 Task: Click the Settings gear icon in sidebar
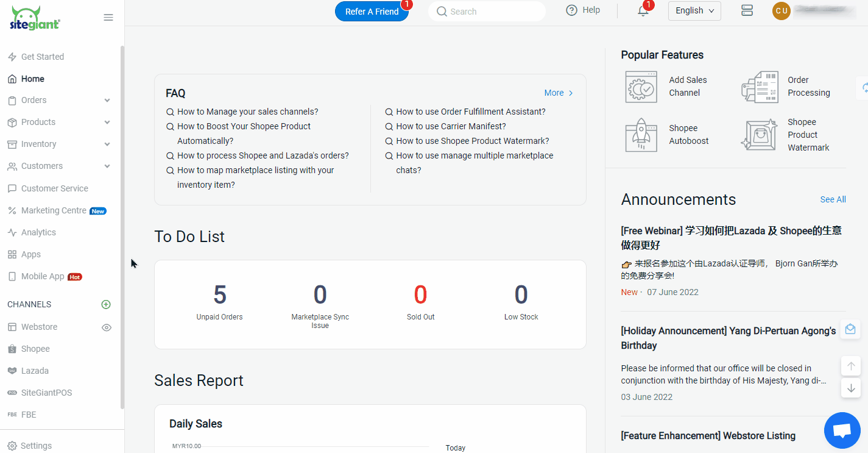(x=12, y=446)
